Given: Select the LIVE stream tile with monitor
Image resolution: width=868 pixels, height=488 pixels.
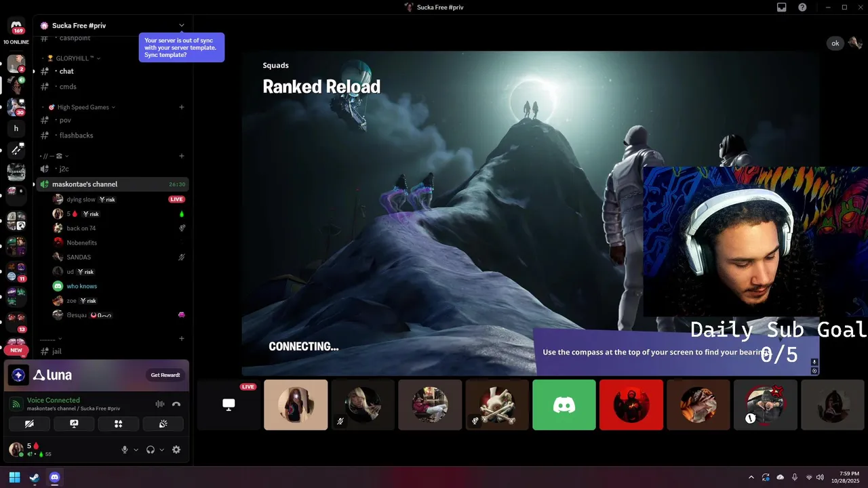Looking at the screenshot, I should point(229,405).
